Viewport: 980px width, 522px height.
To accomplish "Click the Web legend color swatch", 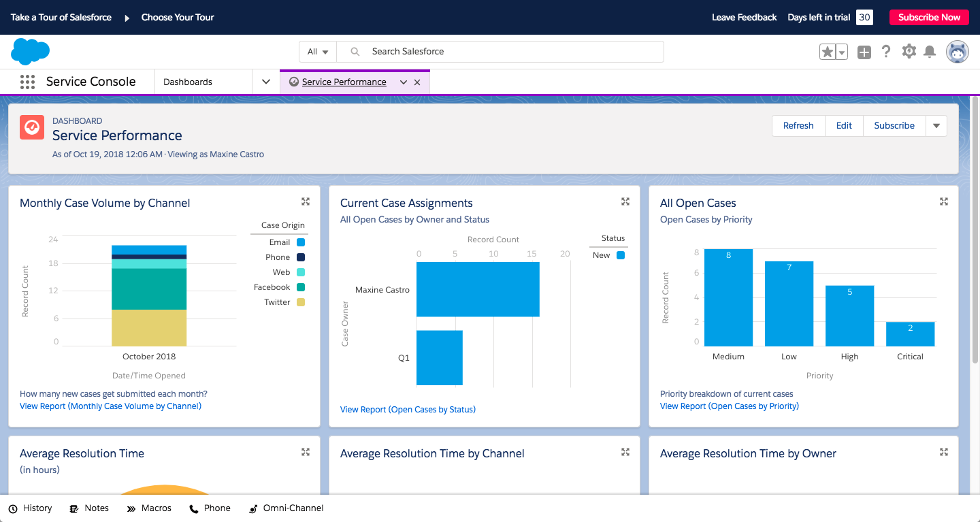I will 301,272.
